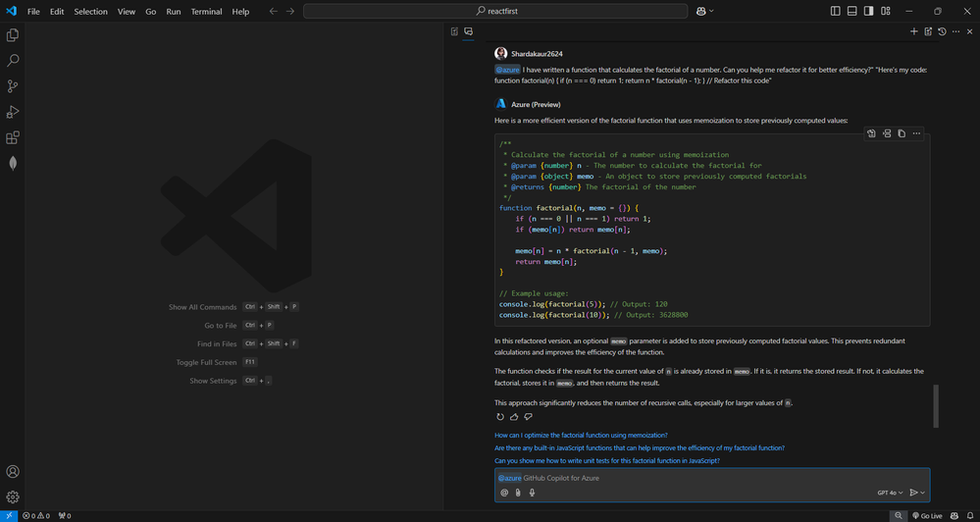This screenshot has width=980, height=522.
Task: Open the Manage gear in activity bar
Action: (13, 497)
